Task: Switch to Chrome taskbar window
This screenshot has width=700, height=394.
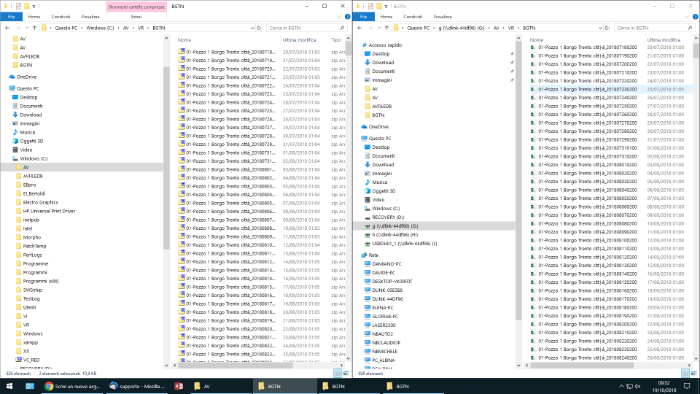Action: pyautogui.click(x=72, y=386)
